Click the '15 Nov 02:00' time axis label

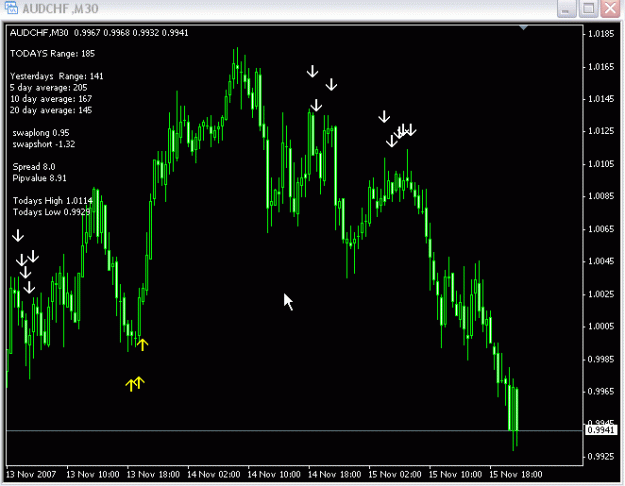point(395,474)
